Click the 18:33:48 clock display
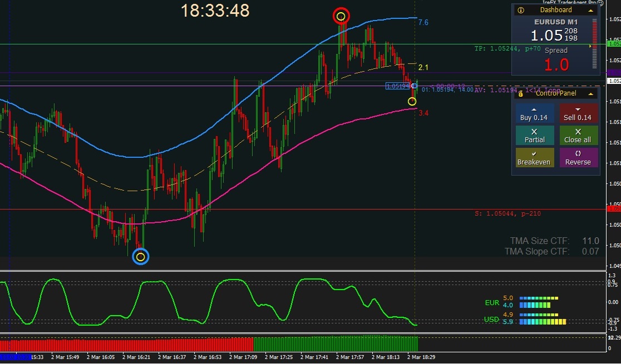 pyautogui.click(x=215, y=11)
